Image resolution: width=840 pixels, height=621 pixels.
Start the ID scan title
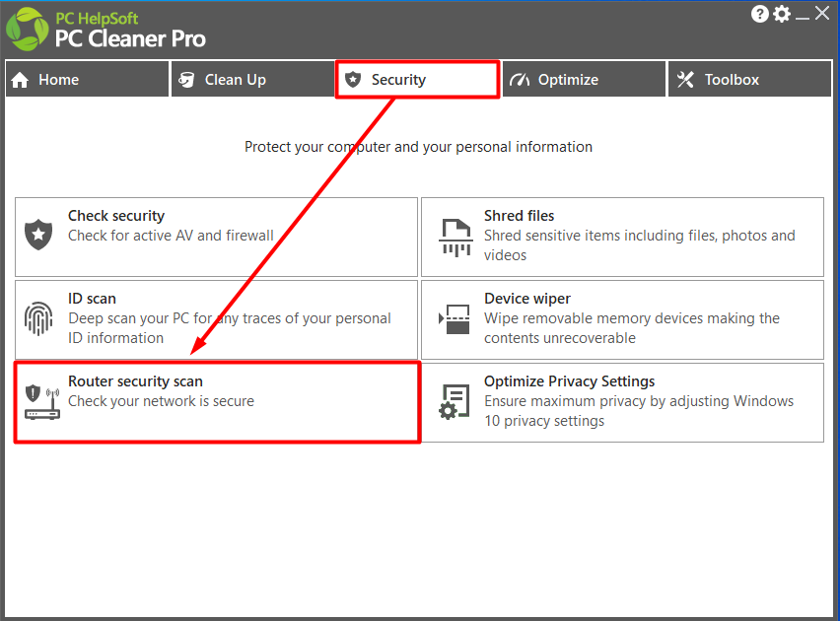click(92, 299)
